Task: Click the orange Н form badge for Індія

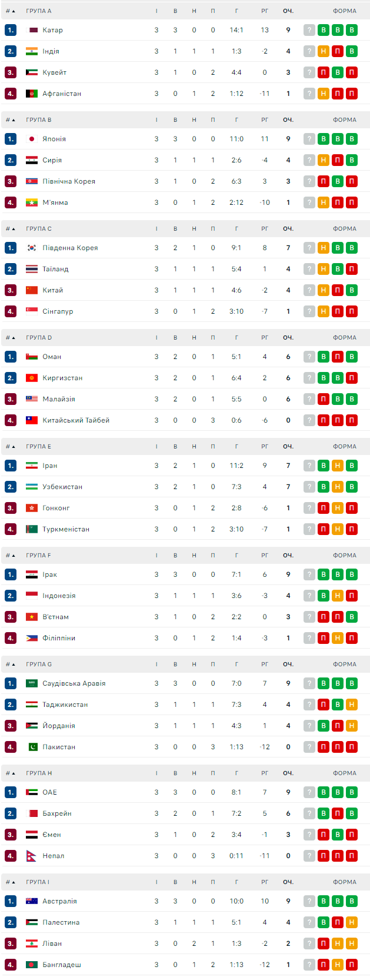Action: 324,51
